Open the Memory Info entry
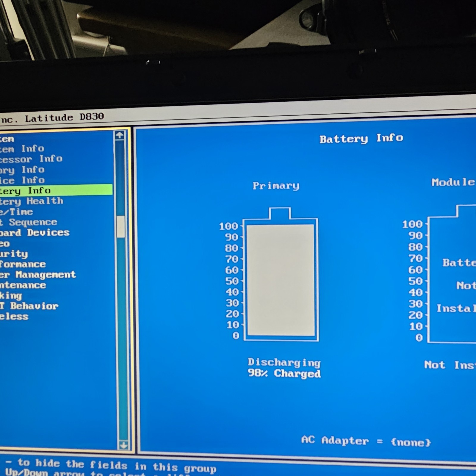The image size is (476, 476). (22, 170)
